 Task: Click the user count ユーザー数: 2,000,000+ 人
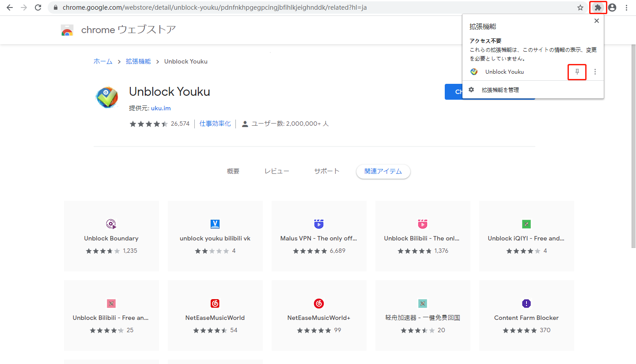pyautogui.click(x=285, y=124)
